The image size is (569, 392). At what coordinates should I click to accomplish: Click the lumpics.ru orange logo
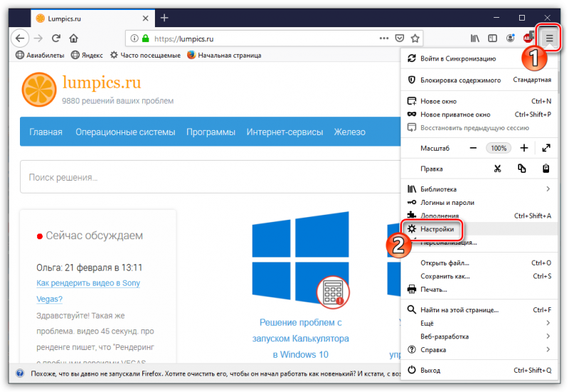click(39, 90)
